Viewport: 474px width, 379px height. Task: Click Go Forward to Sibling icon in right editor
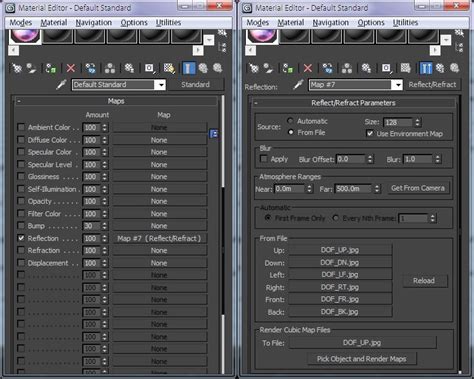(455, 68)
